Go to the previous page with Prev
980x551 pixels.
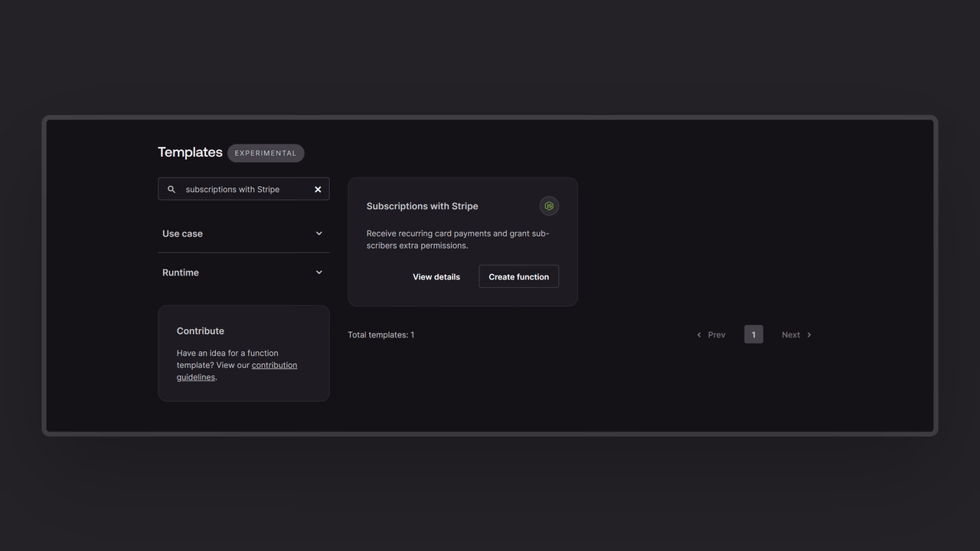click(710, 334)
